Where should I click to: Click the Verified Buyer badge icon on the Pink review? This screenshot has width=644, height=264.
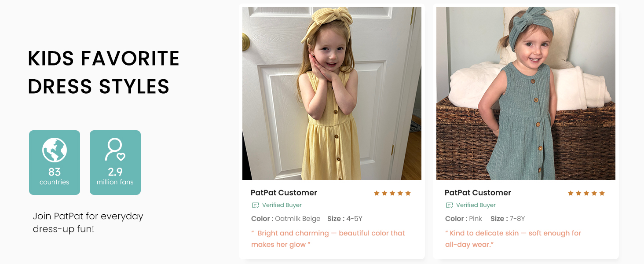click(x=449, y=205)
